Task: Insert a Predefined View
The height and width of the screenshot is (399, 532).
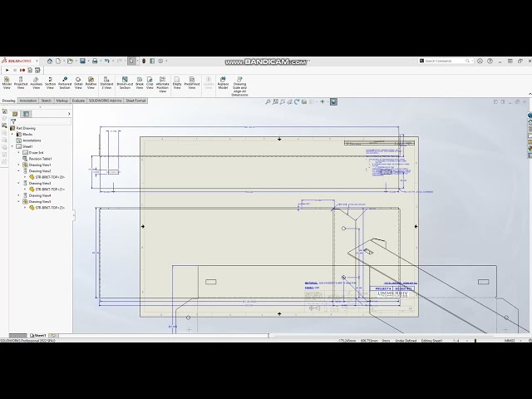Action: pos(192,83)
